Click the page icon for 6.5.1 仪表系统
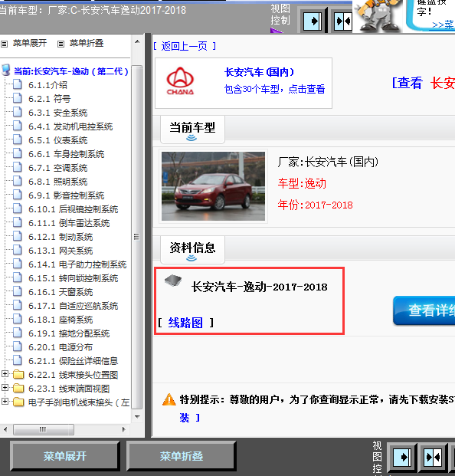The height and width of the screenshot is (476, 455). click(18, 140)
